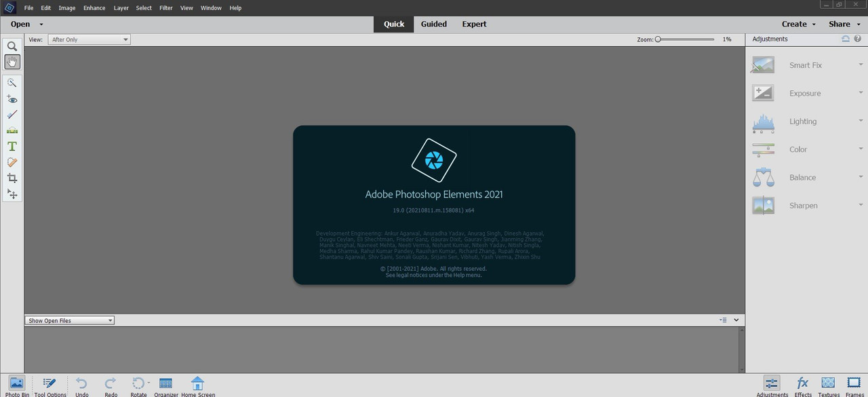Screen dimensions: 868x397
Task: Click the Zoom slider handle
Action: tap(658, 39)
